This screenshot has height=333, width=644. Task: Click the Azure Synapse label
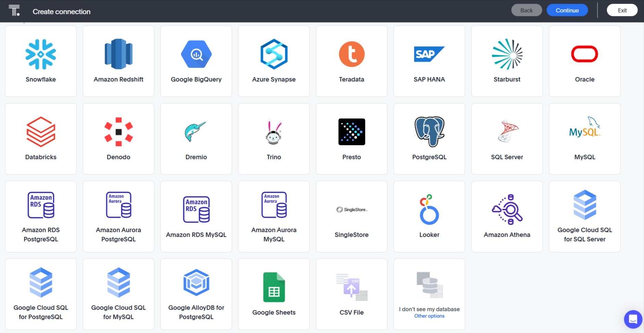(274, 79)
